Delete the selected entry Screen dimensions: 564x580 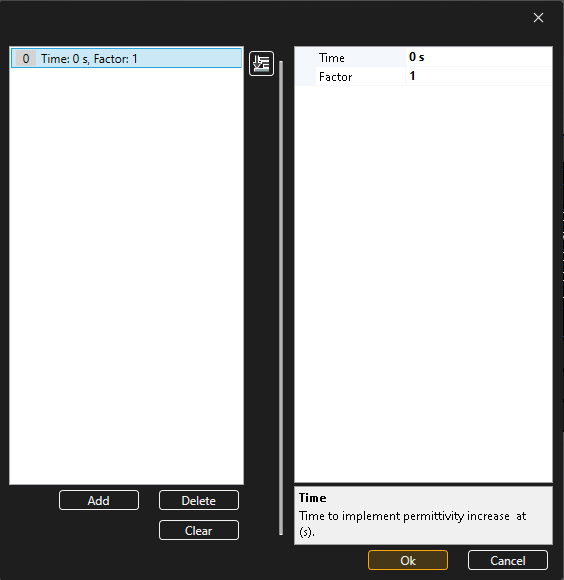[199, 500]
